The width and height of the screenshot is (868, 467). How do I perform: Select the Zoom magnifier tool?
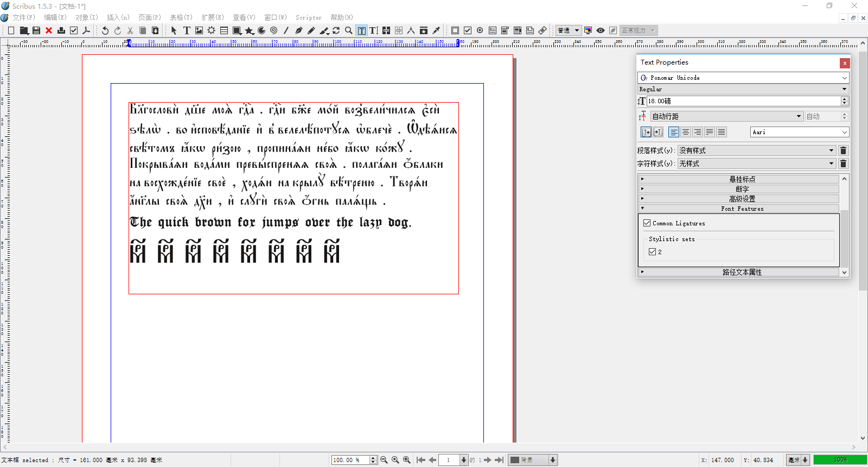click(x=349, y=30)
